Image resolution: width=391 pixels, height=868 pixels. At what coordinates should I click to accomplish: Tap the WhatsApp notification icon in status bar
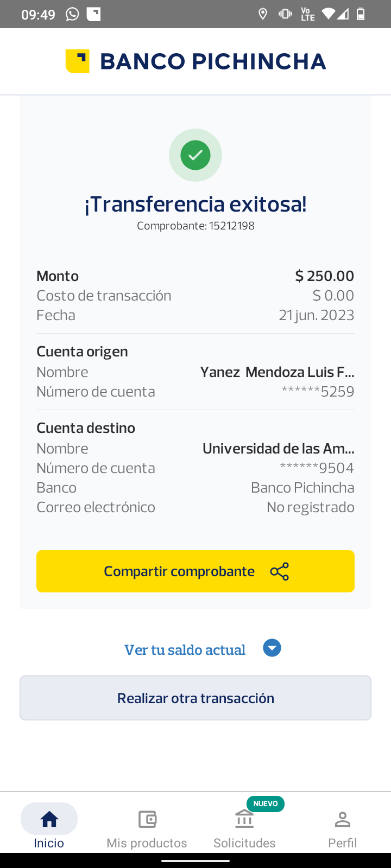(72, 14)
